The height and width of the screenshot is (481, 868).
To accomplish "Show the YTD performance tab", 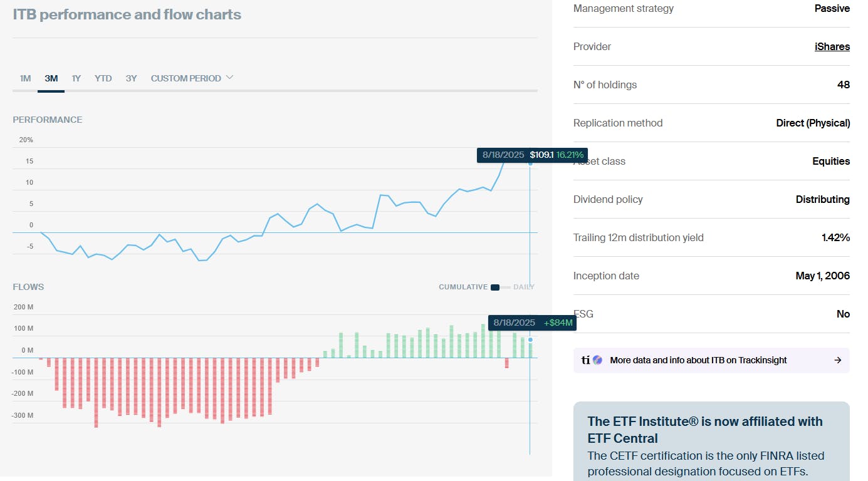I will coord(103,78).
